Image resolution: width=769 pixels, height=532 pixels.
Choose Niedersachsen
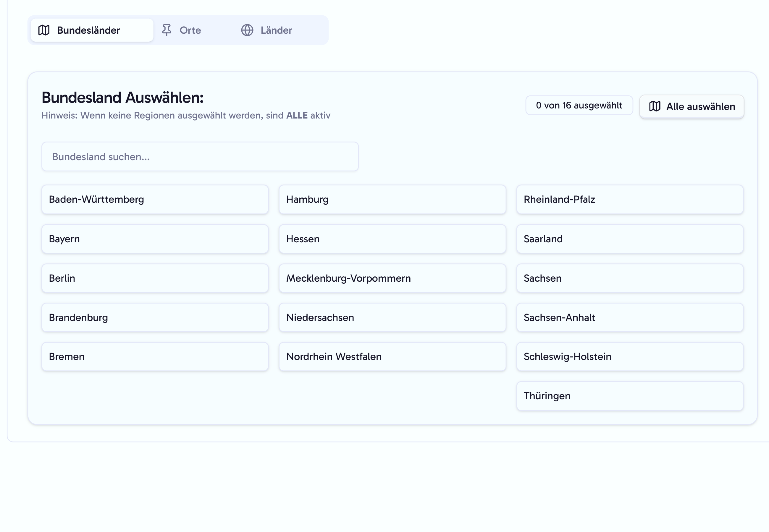click(x=392, y=318)
